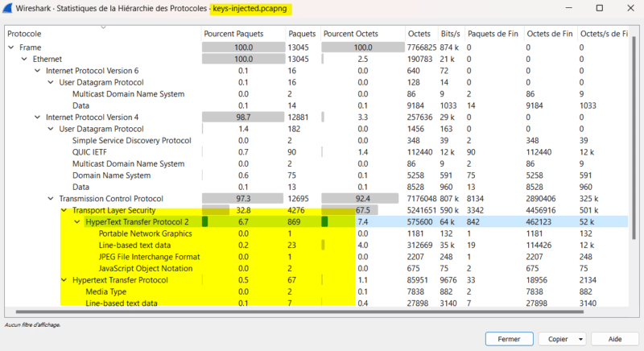Select Portable Network Graphics row
The width and height of the screenshot is (644, 351).
[x=316, y=233]
